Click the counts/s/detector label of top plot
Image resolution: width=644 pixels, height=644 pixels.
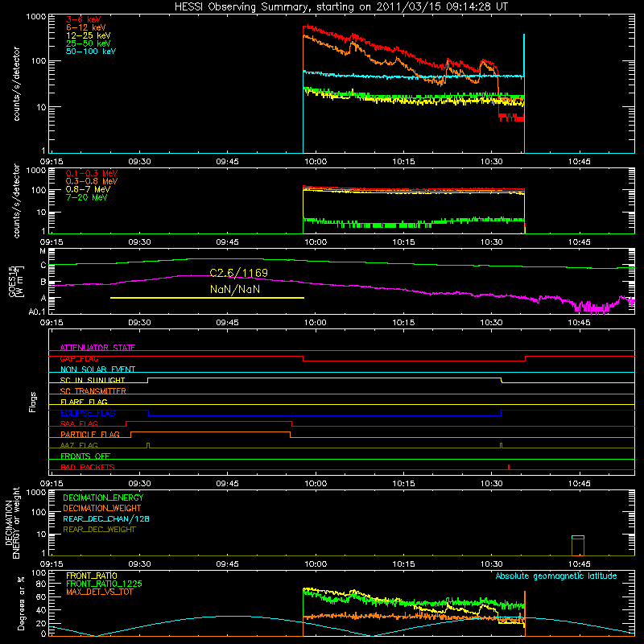coord(16,84)
